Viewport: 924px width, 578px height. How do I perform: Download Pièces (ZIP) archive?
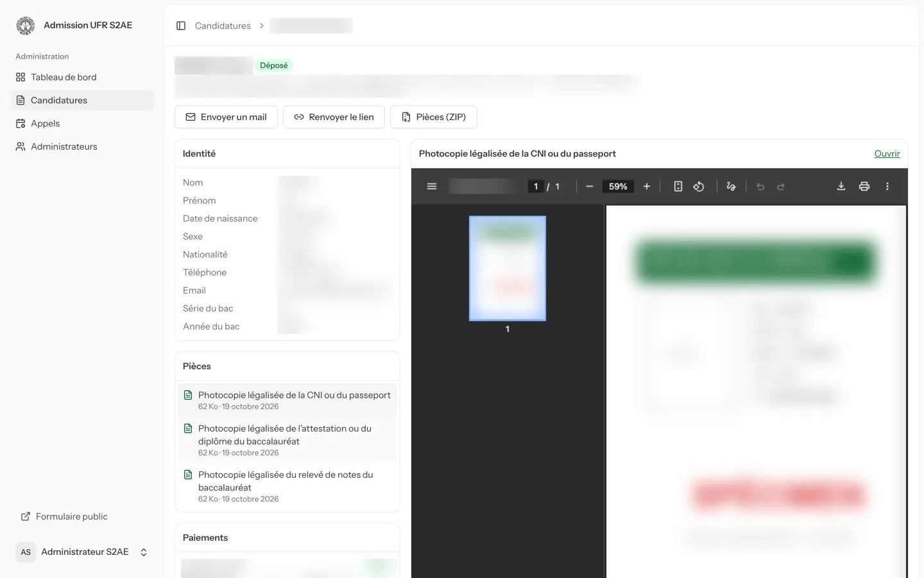(x=434, y=117)
